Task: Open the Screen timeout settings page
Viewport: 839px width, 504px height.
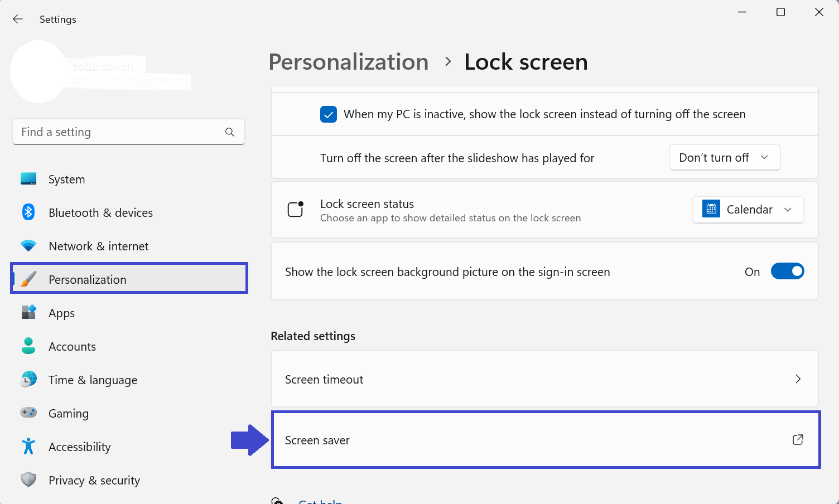Action: pos(544,379)
